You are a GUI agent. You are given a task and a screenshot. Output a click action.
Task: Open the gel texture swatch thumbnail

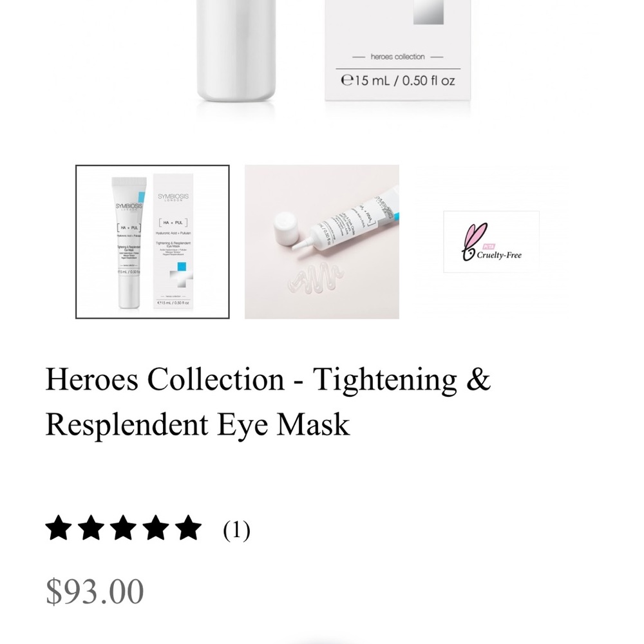point(321,241)
